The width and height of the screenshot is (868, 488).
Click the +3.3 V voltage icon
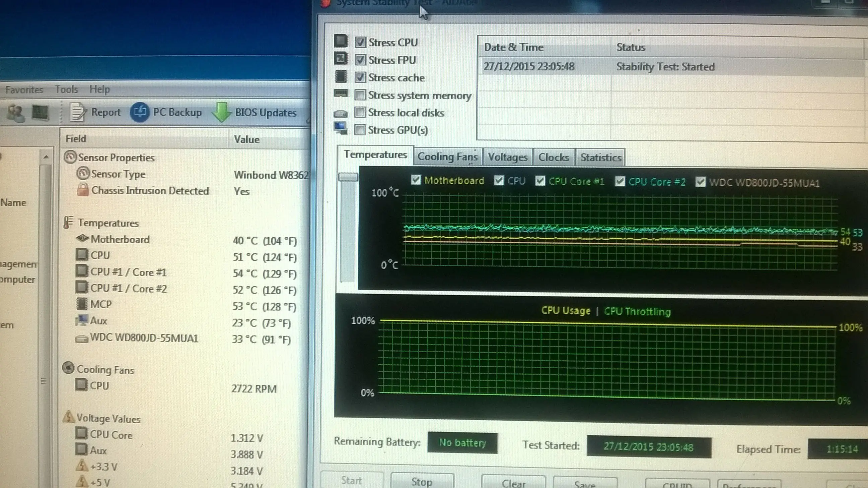82,466
